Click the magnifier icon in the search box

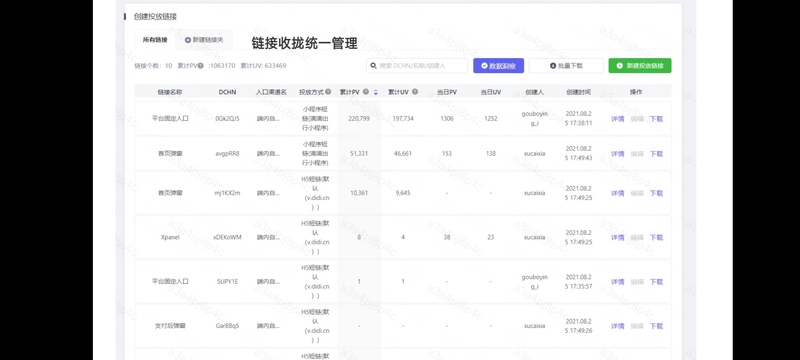(x=373, y=66)
